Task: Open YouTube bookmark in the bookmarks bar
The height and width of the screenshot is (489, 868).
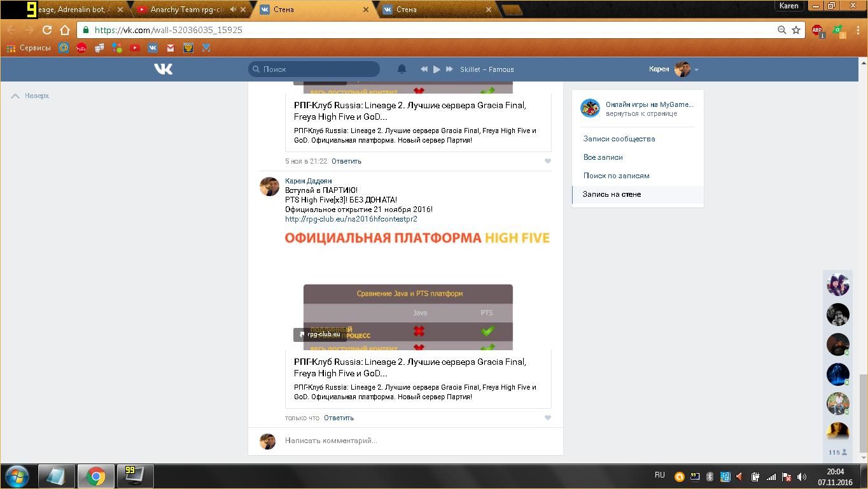Action: (135, 48)
